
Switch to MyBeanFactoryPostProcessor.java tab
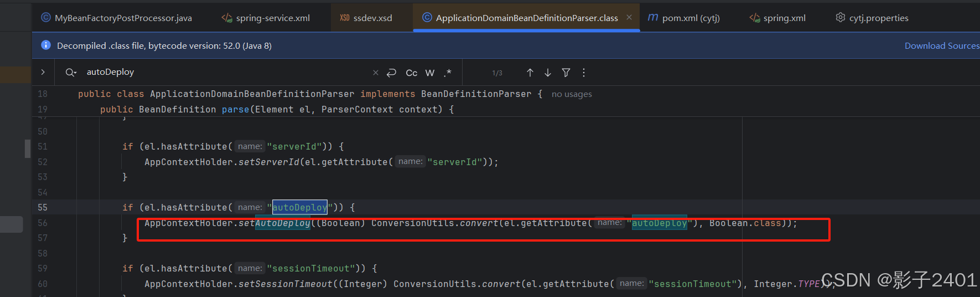pyautogui.click(x=116, y=18)
